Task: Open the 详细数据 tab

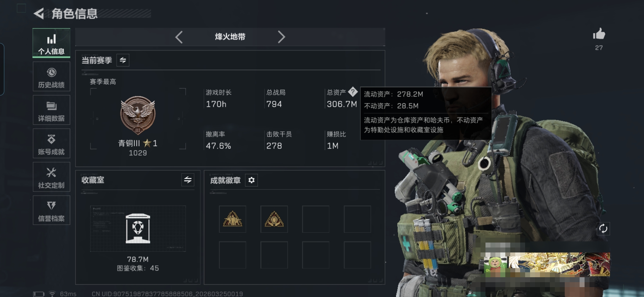Action: click(51, 110)
